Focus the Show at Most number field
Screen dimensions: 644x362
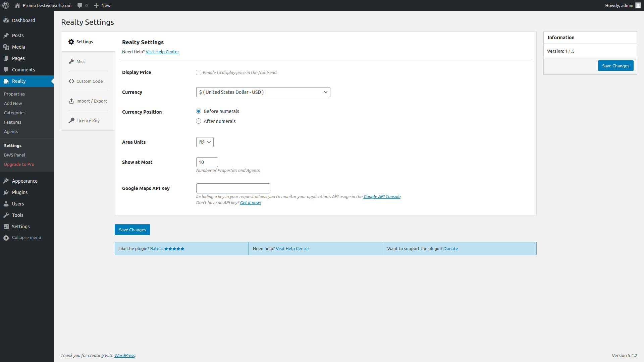207,162
